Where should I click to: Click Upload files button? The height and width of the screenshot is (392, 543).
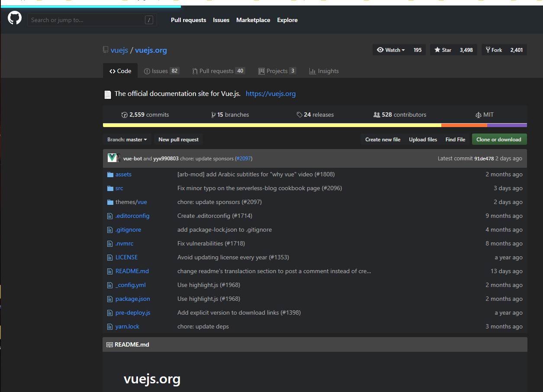[423, 140]
